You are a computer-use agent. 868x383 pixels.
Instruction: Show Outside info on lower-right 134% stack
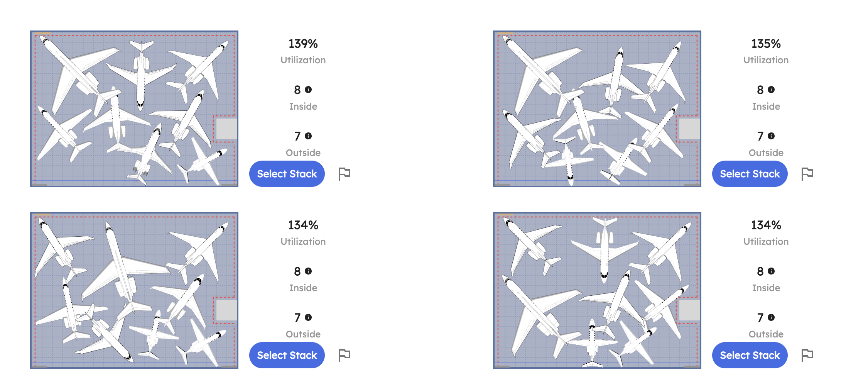[x=771, y=317]
